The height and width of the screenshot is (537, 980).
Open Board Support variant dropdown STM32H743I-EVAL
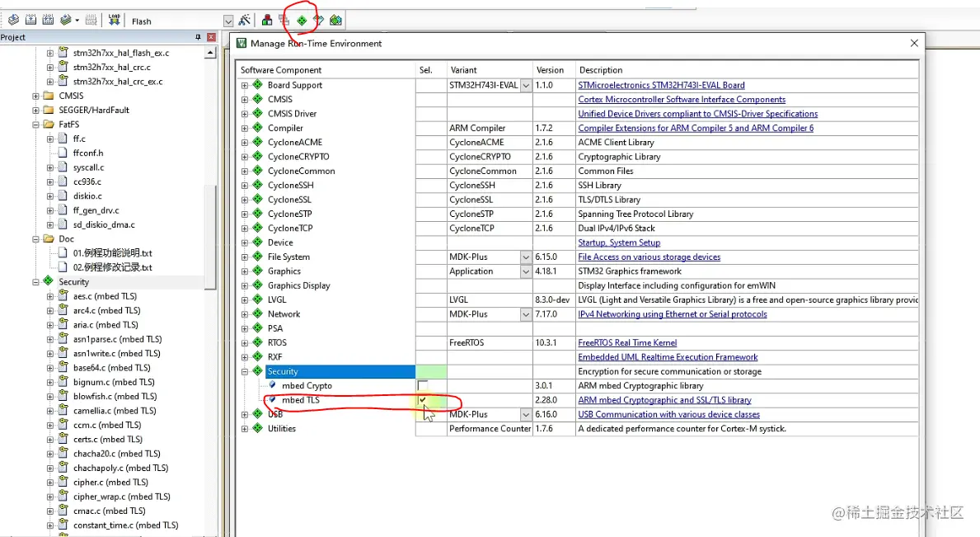pos(526,85)
